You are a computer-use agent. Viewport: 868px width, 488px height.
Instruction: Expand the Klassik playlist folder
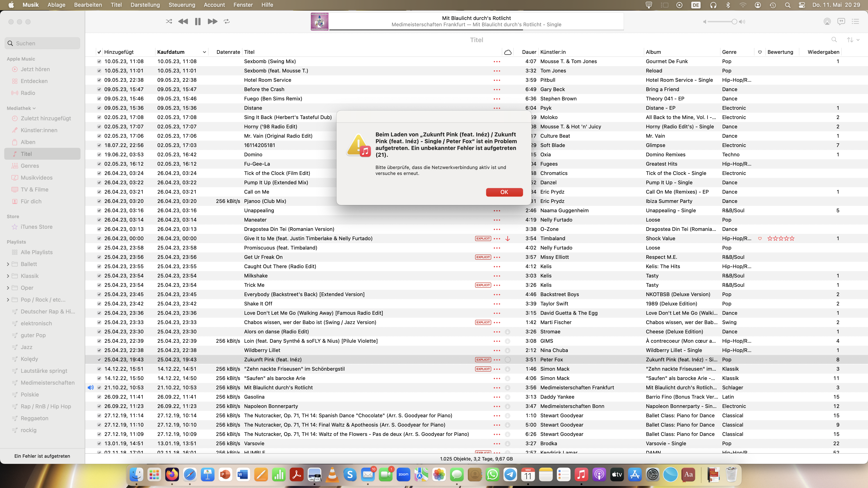[x=8, y=276]
